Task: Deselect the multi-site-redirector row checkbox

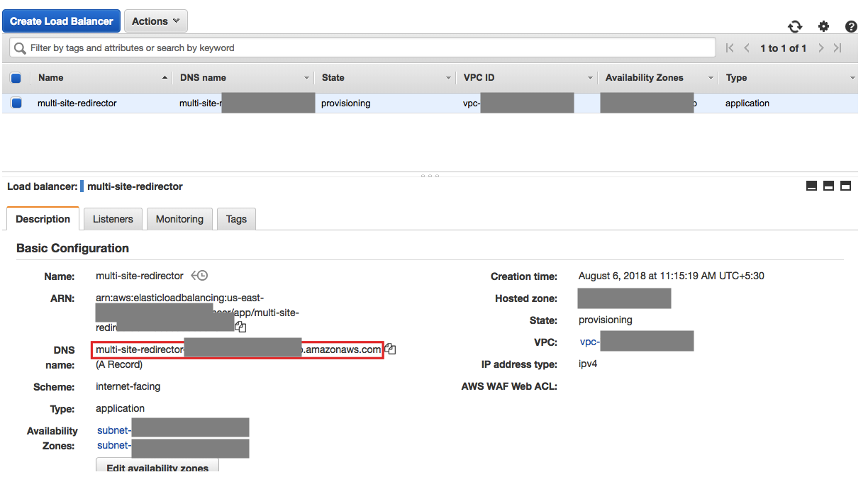Action: (16, 103)
